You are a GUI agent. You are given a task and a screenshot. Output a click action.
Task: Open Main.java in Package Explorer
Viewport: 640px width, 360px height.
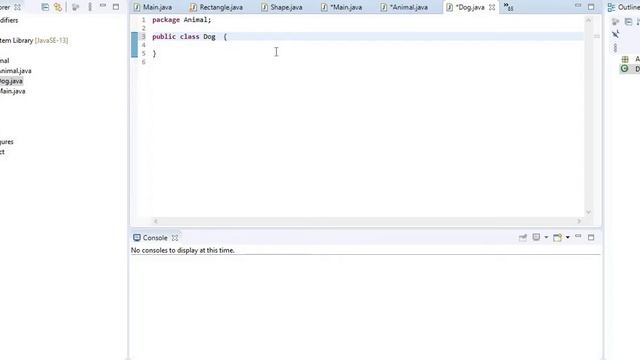point(12,91)
